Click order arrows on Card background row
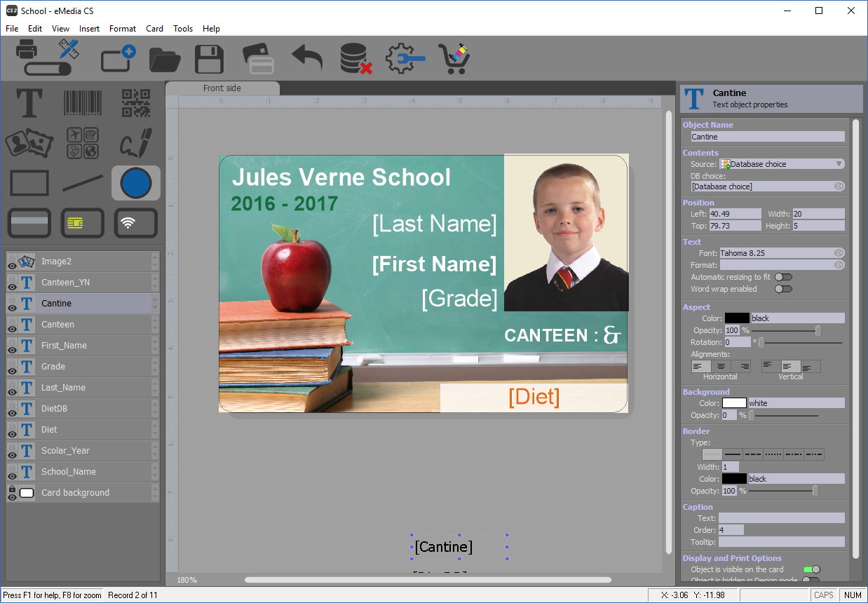Screen dimensions: 868x603 click(x=155, y=493)
